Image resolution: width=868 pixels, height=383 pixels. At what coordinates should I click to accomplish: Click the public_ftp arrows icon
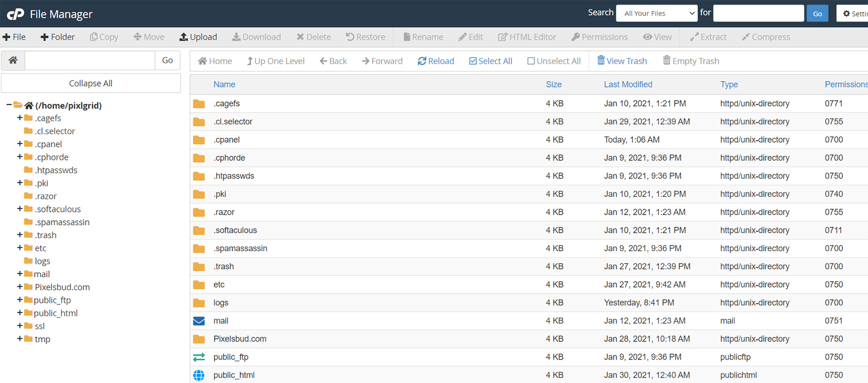click(199, 357)
